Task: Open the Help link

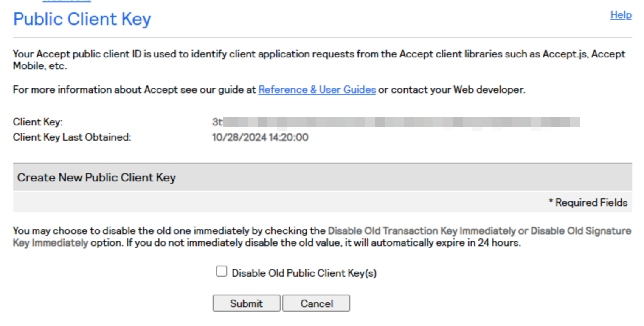Action: (621, 15)
